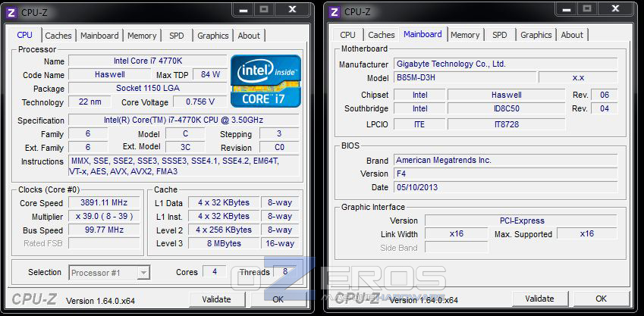Open Caches tab in right window
644x316 pixels.
click(381, 35)
